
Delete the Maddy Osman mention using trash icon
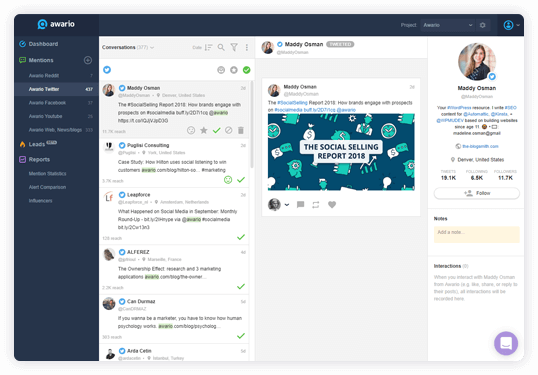pos(241,130)
